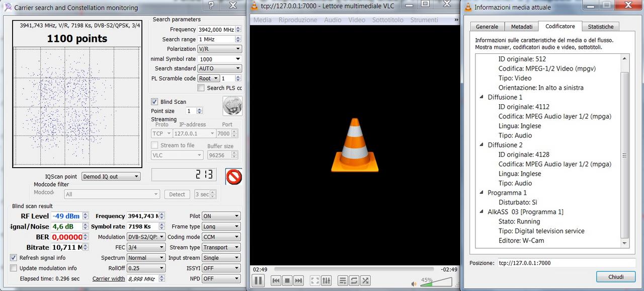Stop VLC playback

point(287,280)
